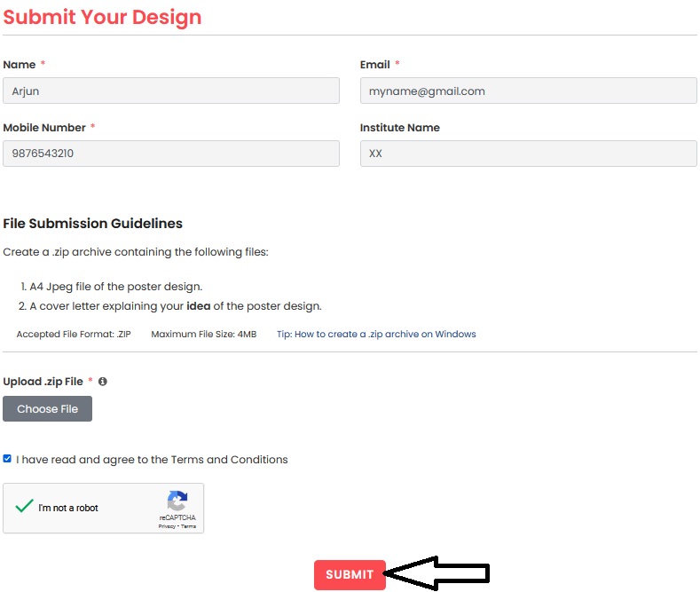Select the Mobile Number input field
Viewport: 700px width, 592px height.
click(171, 154)
